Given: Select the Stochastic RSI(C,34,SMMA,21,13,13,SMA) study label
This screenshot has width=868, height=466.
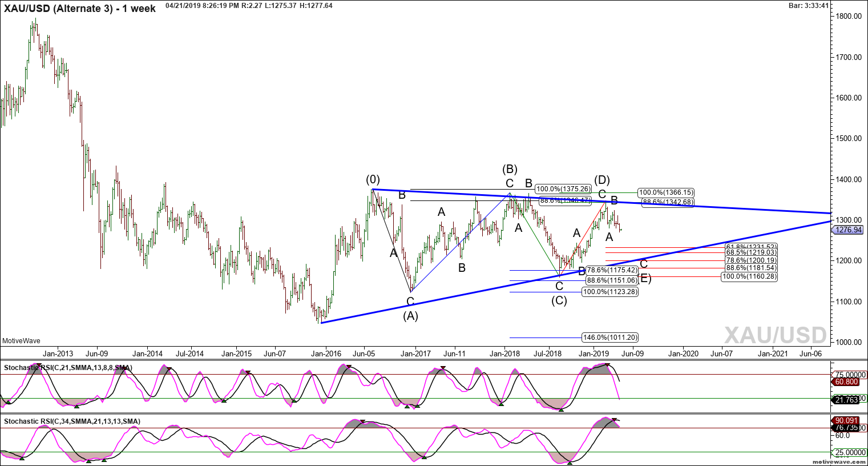Looking at the screenshot, I should click(x=72, y=421).
